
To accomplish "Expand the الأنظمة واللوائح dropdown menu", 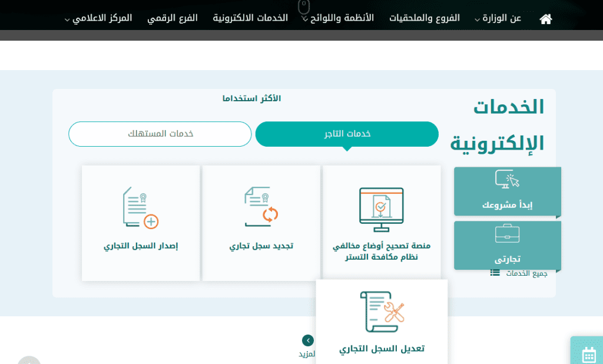I will point(338,18).
